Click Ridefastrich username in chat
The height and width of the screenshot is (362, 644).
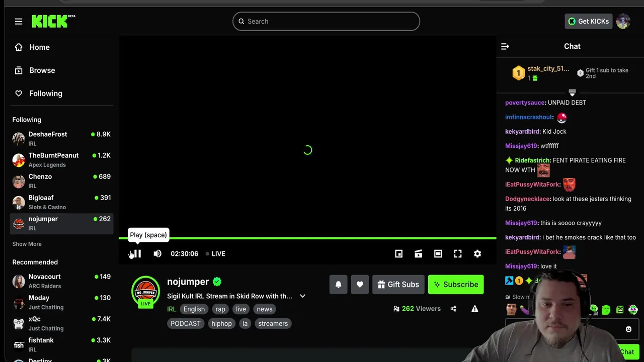pyautogui.click(x=532, y=160)
